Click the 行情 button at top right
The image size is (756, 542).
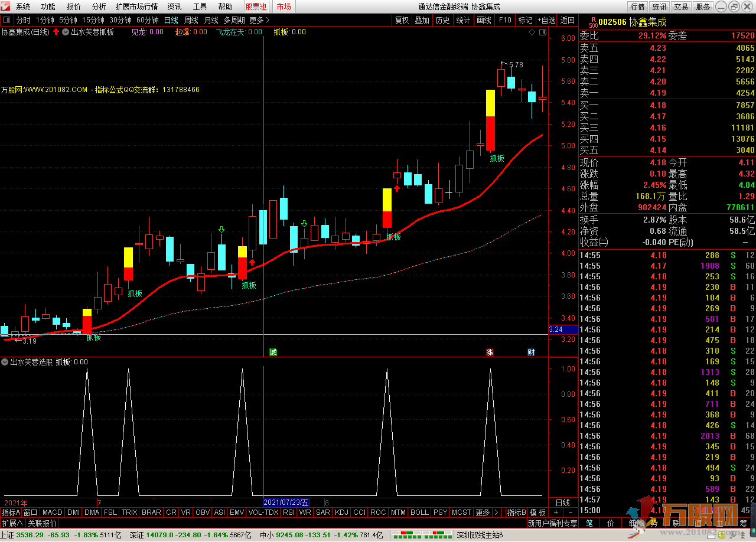(x=637, y=6)
